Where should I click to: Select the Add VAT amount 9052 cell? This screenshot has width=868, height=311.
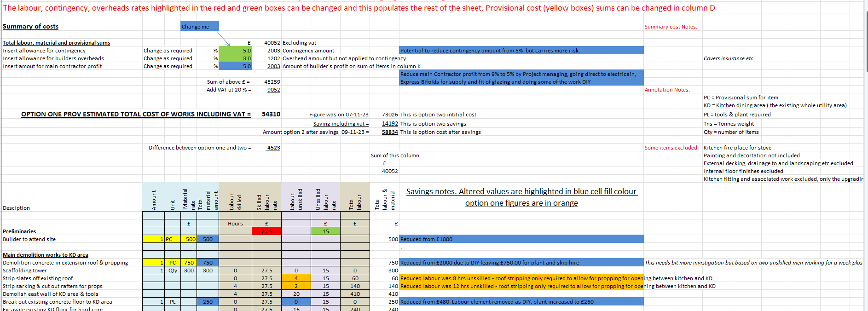tap(273, 90)
